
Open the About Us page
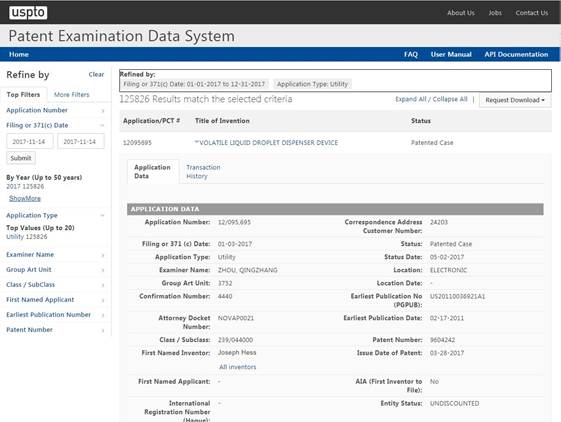pyautogui.click(x=461, y=13)
